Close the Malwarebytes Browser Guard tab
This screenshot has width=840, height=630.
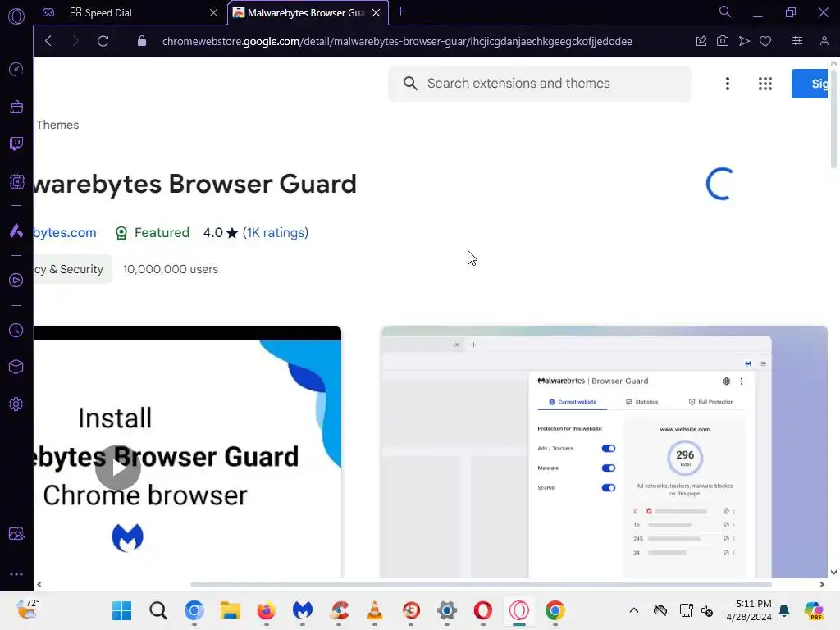376,13
